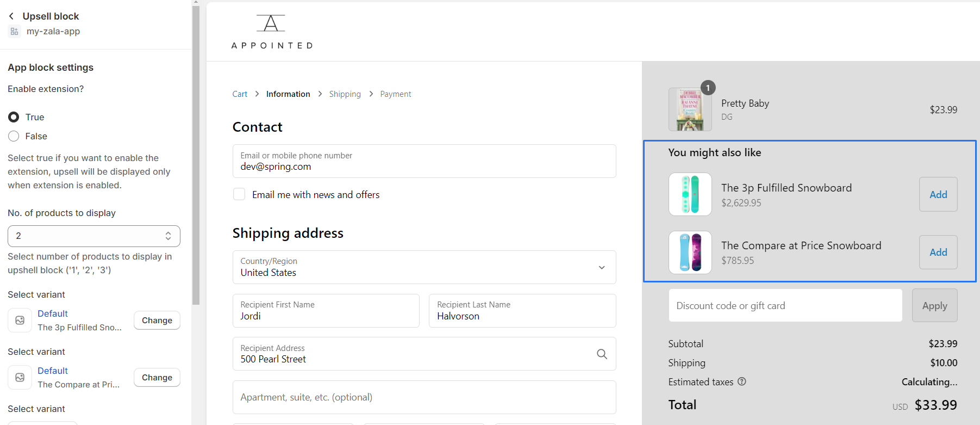
Task: Go back with the Upsell block arrow
Action: tap(11, 16)
